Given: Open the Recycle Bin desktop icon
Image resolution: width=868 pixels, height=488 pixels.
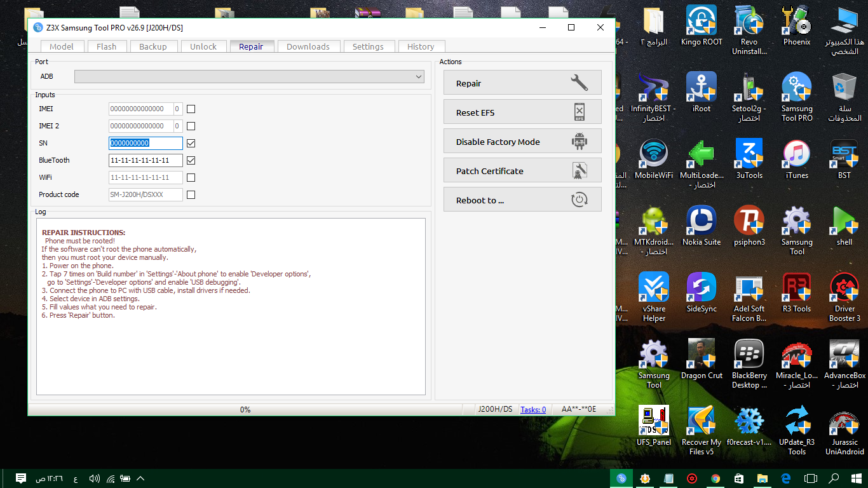Looking at the screenshot, I should tap(844, 97).
